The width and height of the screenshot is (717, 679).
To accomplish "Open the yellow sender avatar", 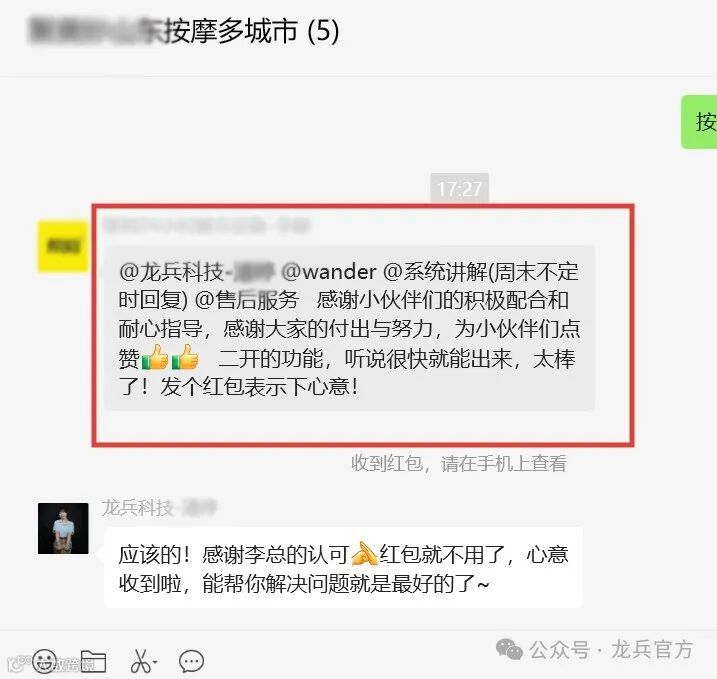I will pos(63,246).
